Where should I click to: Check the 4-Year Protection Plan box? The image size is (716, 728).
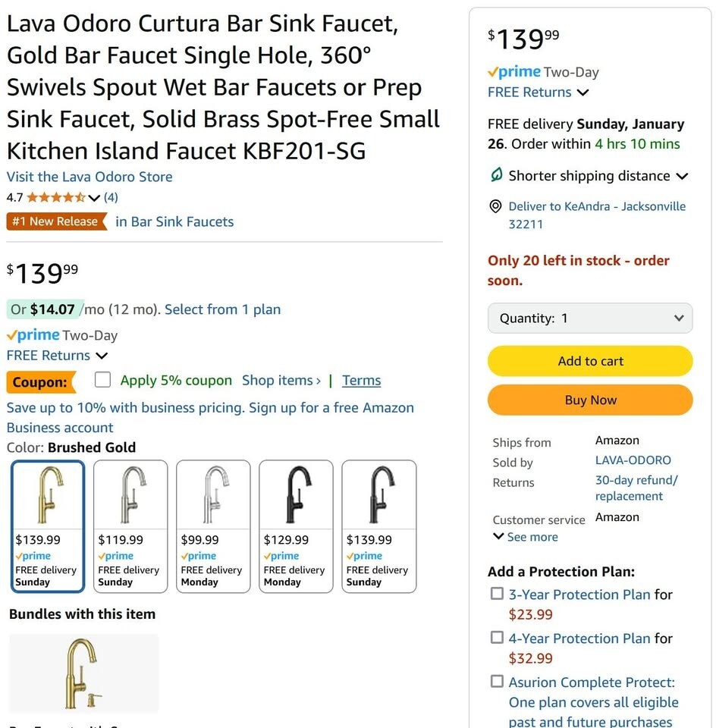click(x=497, y=638)
